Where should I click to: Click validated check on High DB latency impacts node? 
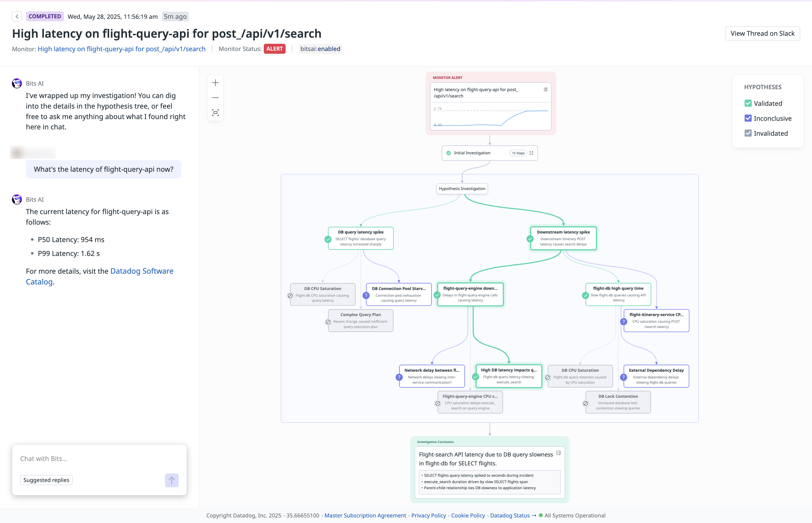476,377
